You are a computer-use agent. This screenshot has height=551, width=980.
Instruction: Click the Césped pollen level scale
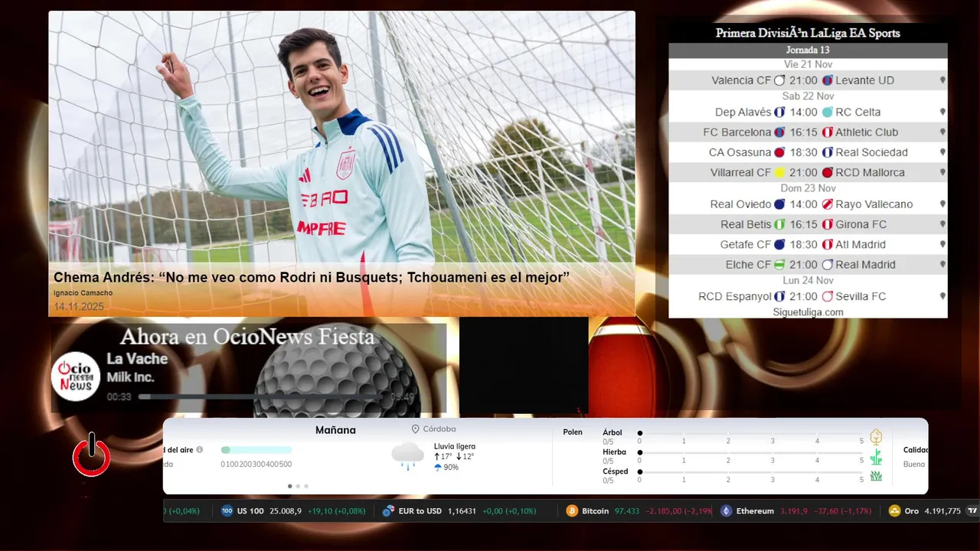coord(750,472)
